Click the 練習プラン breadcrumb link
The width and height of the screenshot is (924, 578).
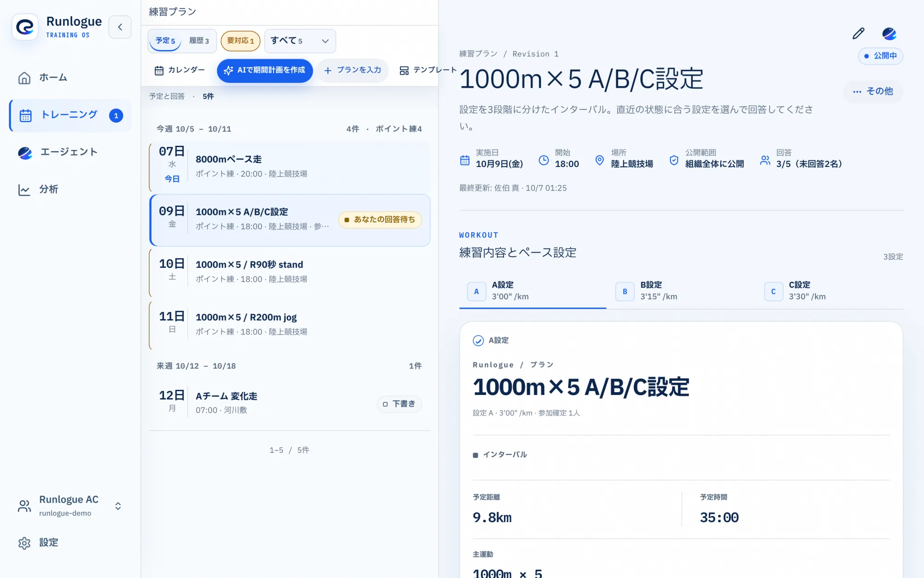[478, 54]
